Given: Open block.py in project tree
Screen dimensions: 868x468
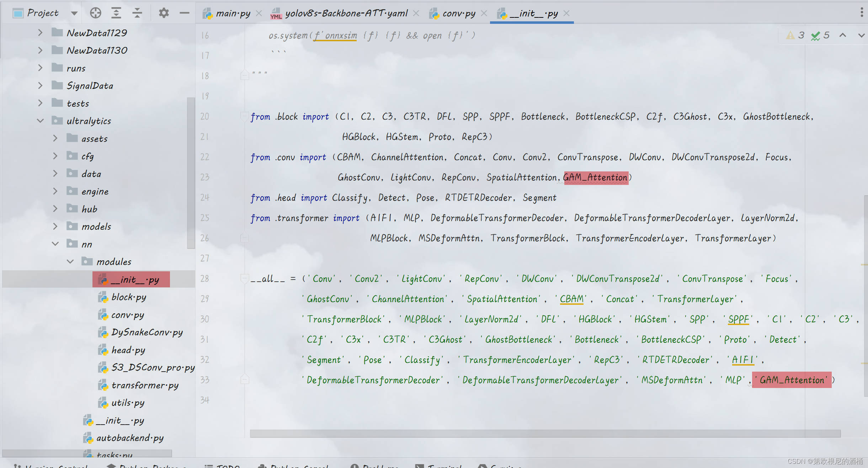Looking at the screenshot, I should point(129,297).
